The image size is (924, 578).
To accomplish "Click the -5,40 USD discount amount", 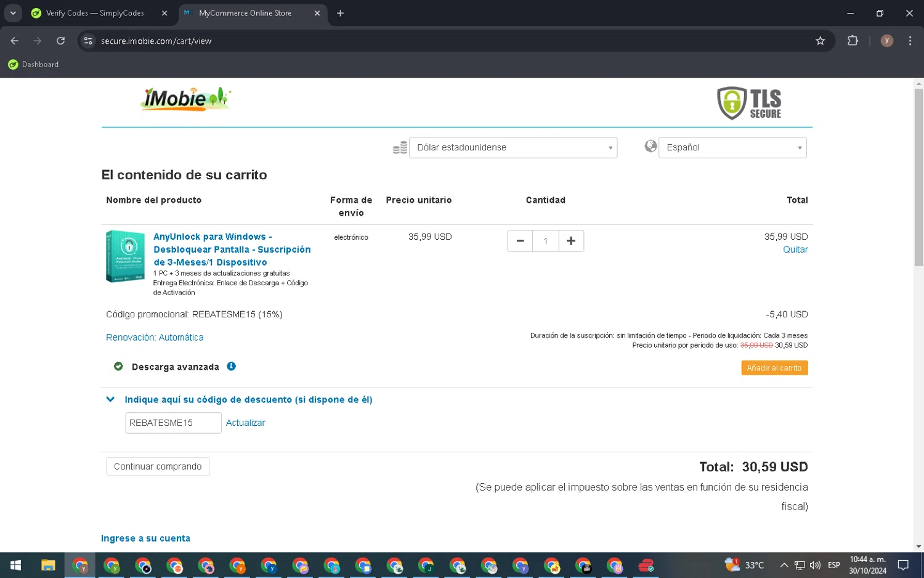I will (x=787, y=314).
